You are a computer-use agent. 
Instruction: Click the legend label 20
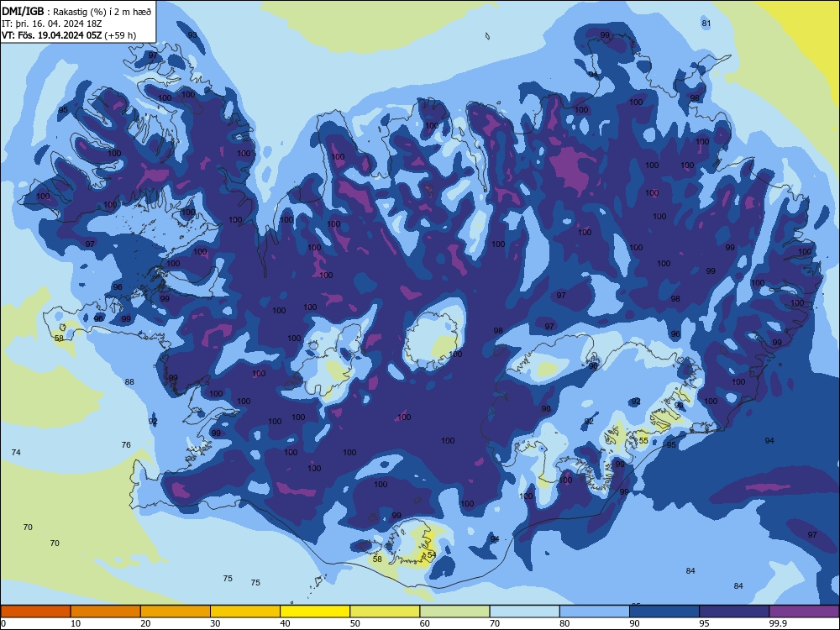[x=145, y=623]
